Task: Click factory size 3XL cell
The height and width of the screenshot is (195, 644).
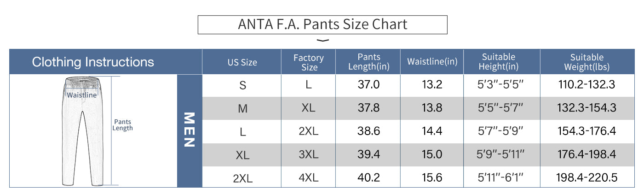Action: 308,154
